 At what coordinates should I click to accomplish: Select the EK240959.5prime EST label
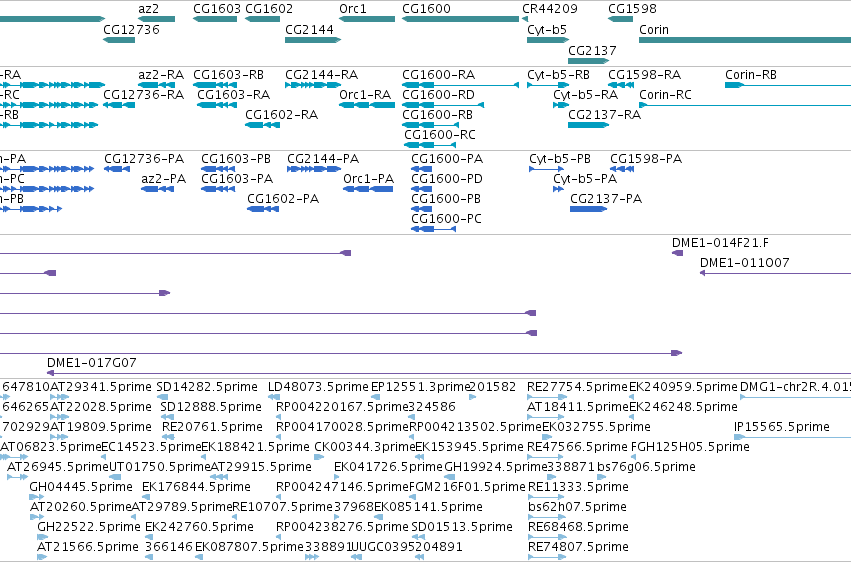point(683,387)
